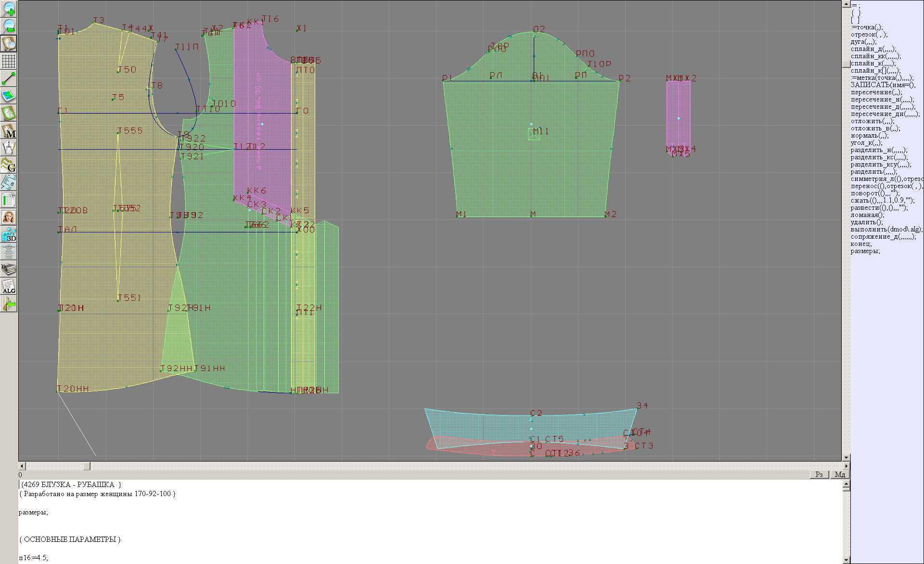
Task: Click the zoom out magnifier icon
Action: [9, 26]
